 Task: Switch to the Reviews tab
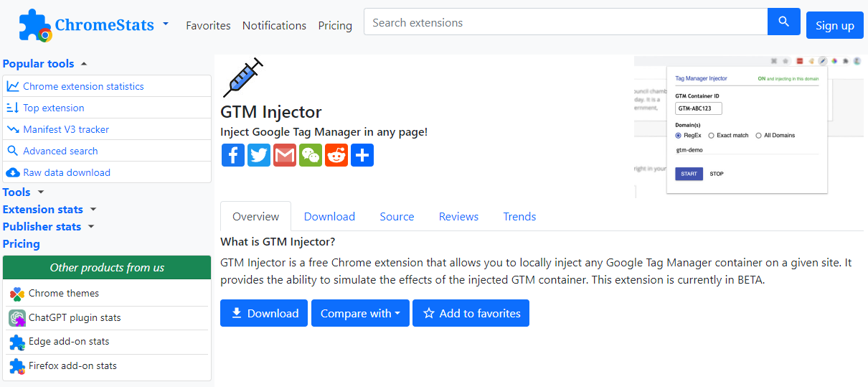458,216
